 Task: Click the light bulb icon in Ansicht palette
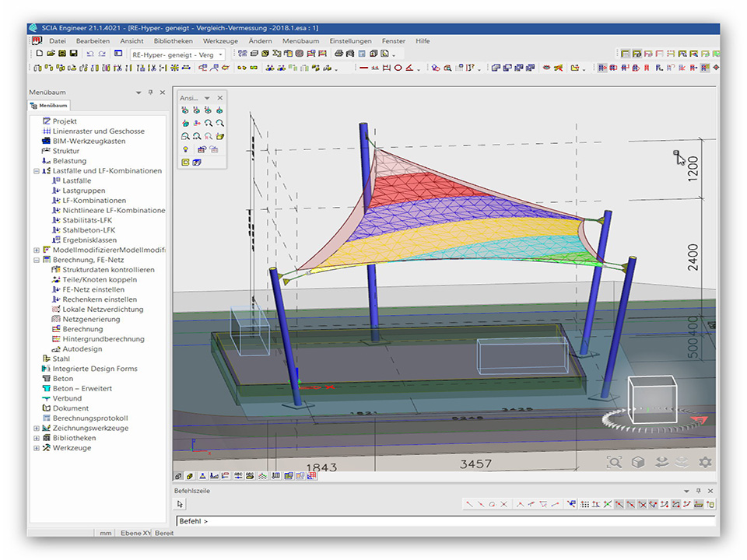pos(185,149)
